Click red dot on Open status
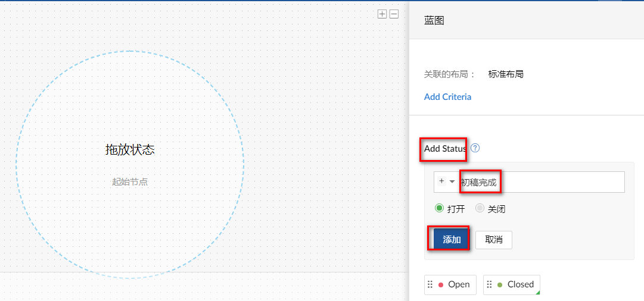The height and width of the screenshot is (301, 644). (x=441, y=285)
